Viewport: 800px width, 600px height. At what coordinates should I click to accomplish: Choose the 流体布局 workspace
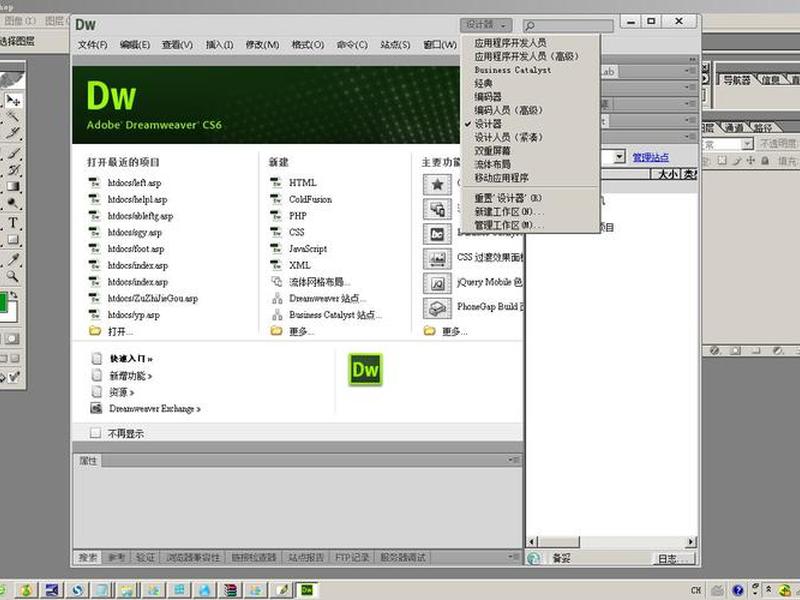(x=492, y=164)
